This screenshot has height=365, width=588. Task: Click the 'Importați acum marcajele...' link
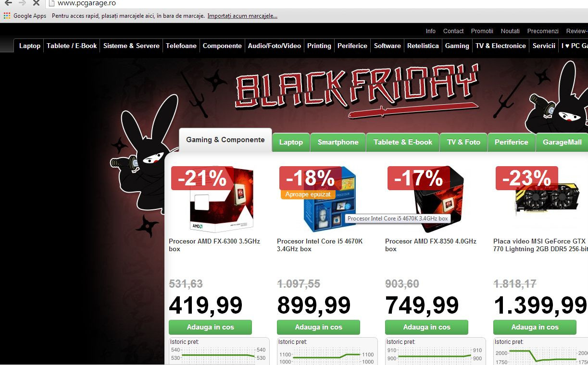point(242,16)
